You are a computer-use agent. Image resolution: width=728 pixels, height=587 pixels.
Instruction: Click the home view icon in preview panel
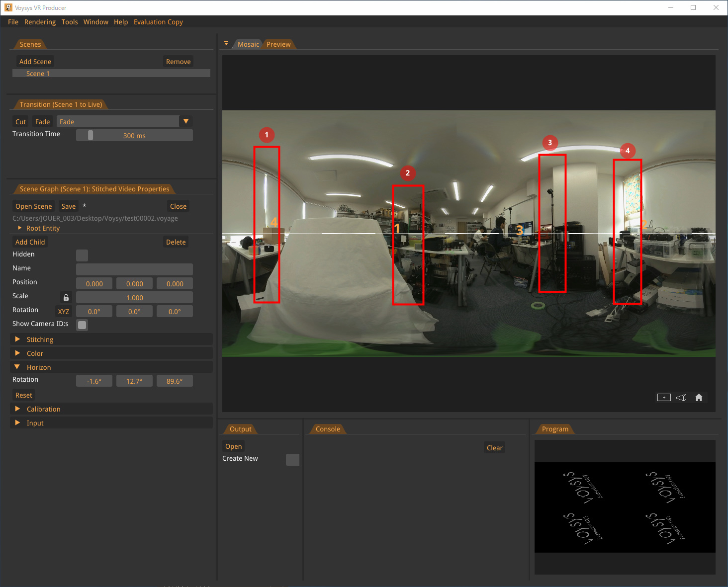click(x=699, y=397)
